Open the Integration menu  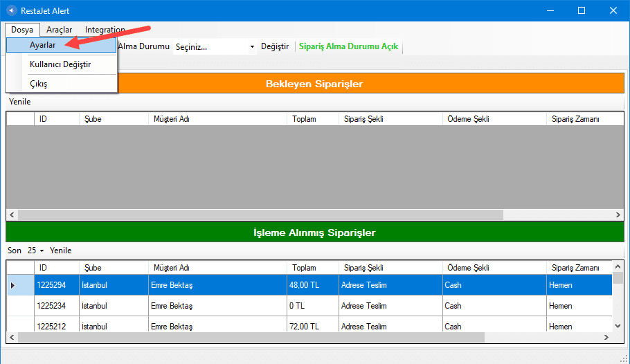coord(105,30)
